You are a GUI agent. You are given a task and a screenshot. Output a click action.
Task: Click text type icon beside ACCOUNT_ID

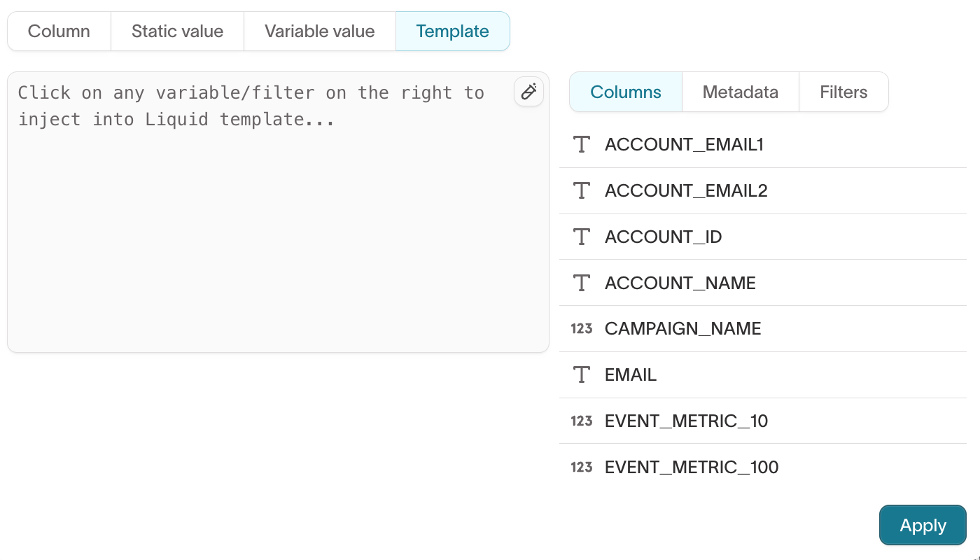tap(581, 237)
